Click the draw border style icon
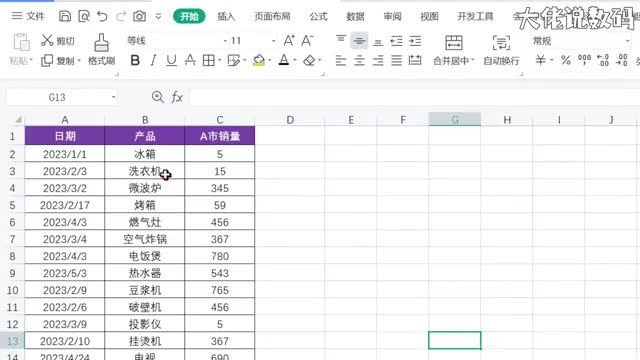Image resolution: width=640 pixels, height=360 pixels. tap(233, 60)
